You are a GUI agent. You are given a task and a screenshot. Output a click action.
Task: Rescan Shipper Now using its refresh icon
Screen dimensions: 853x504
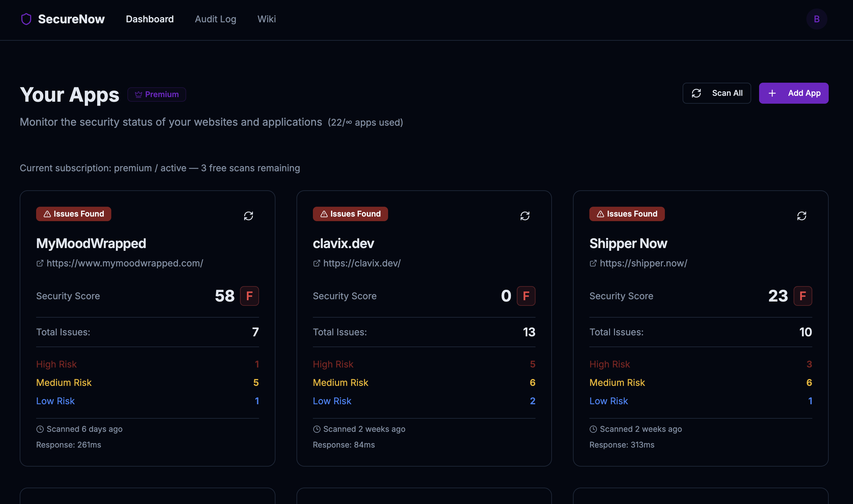tap(801, 216)
